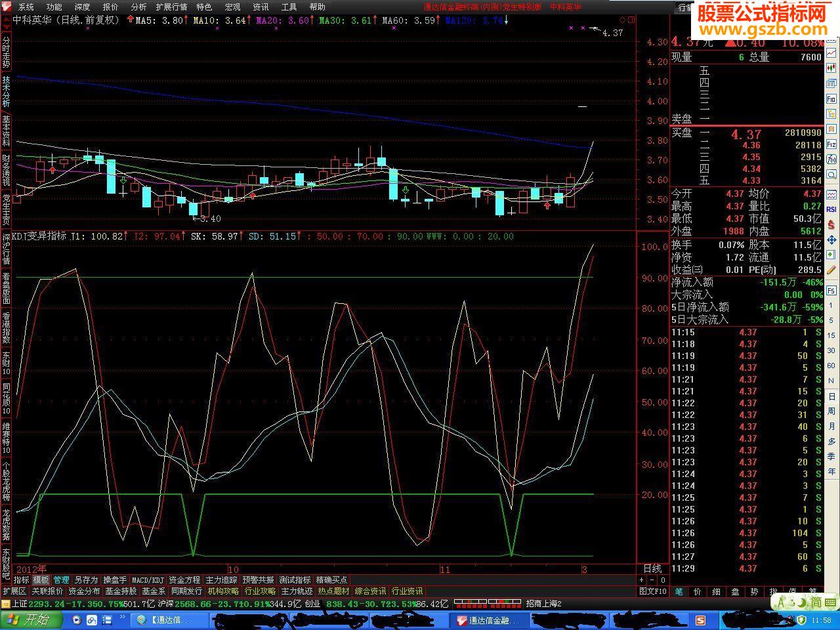The width and height of the screenshot is (840, 630).
Task: Select the pencil drawing tool icon
Action: (x=831, y=270)
